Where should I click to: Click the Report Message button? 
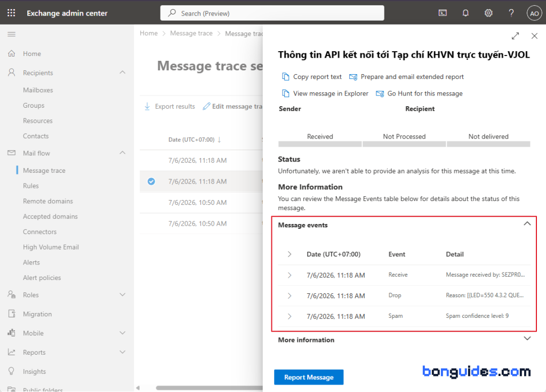coord(309,377)
